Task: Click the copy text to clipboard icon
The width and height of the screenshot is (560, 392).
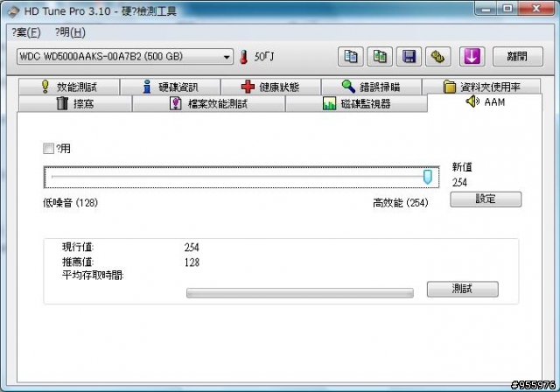Action: click(350, 56)
